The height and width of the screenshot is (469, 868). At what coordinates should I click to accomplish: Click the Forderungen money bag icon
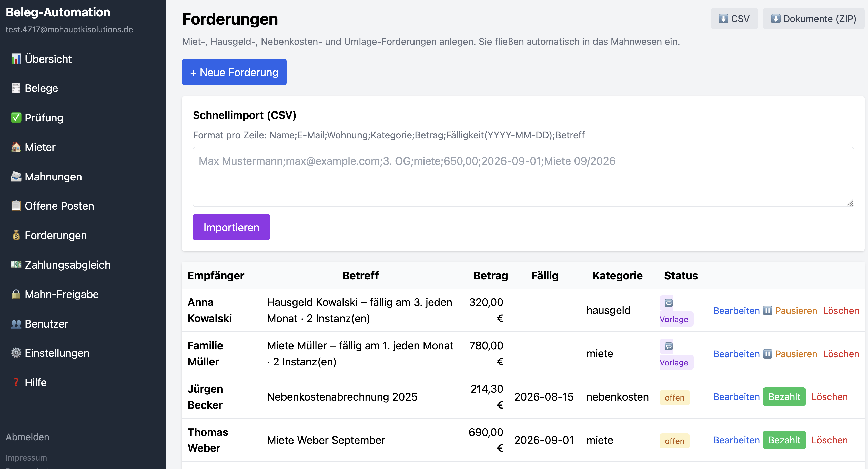pos(16,235)
